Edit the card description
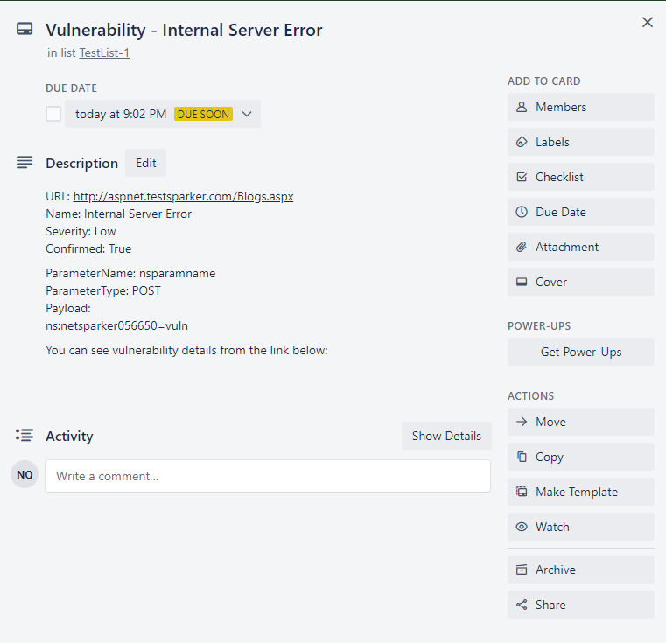 click(145, 163)
